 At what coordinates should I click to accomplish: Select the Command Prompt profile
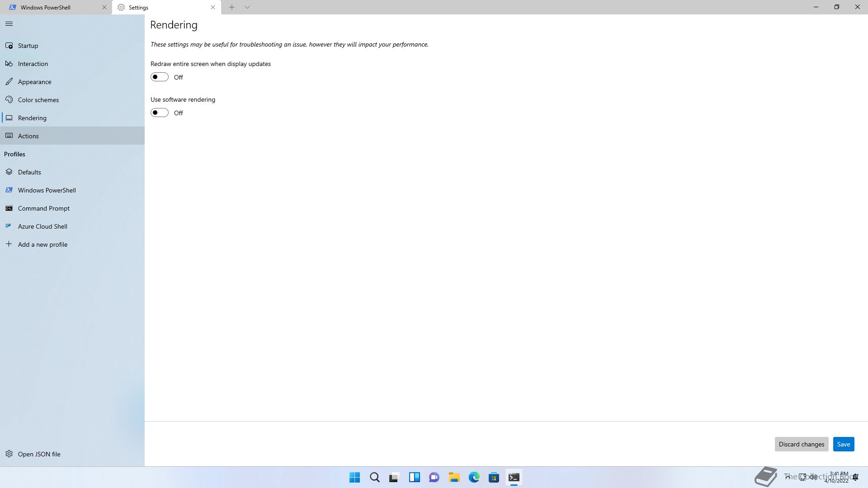point(44,208)
